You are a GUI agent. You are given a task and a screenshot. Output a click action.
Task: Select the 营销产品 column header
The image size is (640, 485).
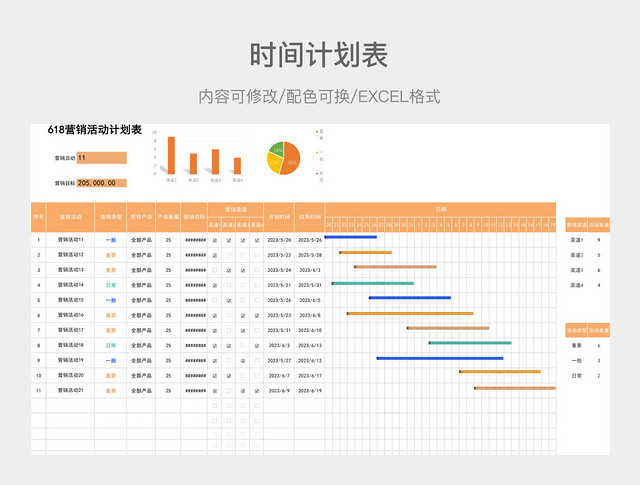(x=141, y=217)
